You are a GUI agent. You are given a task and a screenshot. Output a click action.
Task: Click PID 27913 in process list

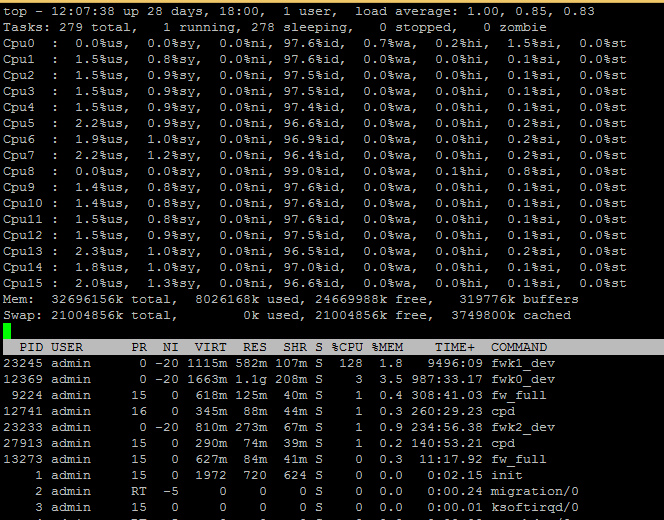[x=23, y=443]
